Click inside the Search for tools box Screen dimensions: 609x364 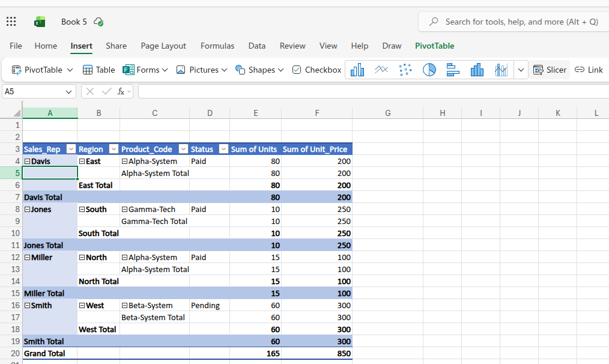coord(512,21)
